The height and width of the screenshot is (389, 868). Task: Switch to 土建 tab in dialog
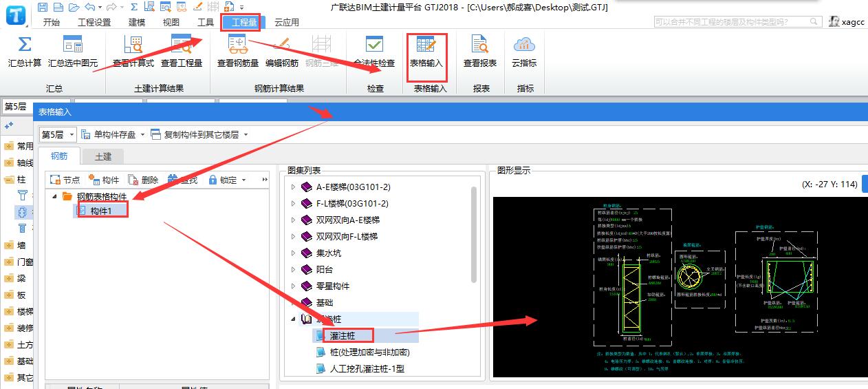[103, 156]
